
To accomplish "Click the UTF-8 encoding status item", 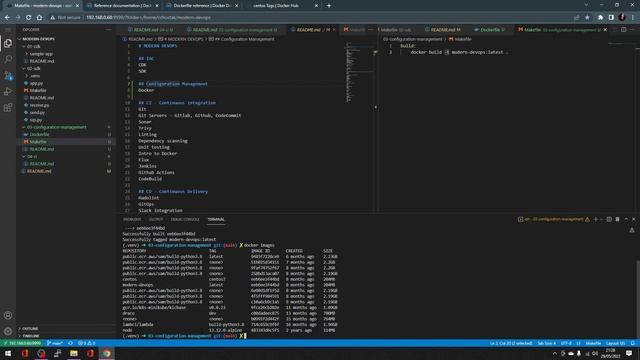I will coord(566,343).
